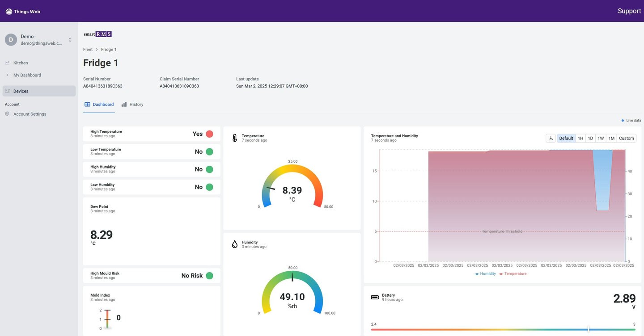This screenshot has width=644, height=336.
Task: Select the Custom time range
Action: 627,139
